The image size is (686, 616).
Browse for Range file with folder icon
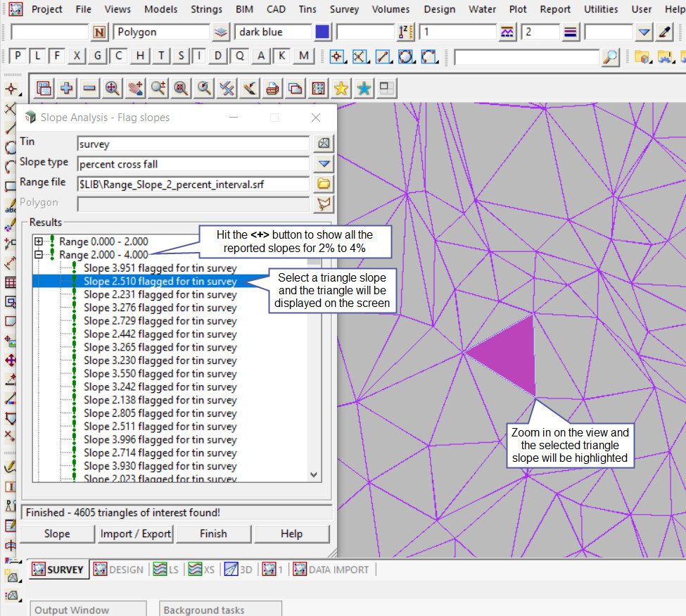[324, 184]
